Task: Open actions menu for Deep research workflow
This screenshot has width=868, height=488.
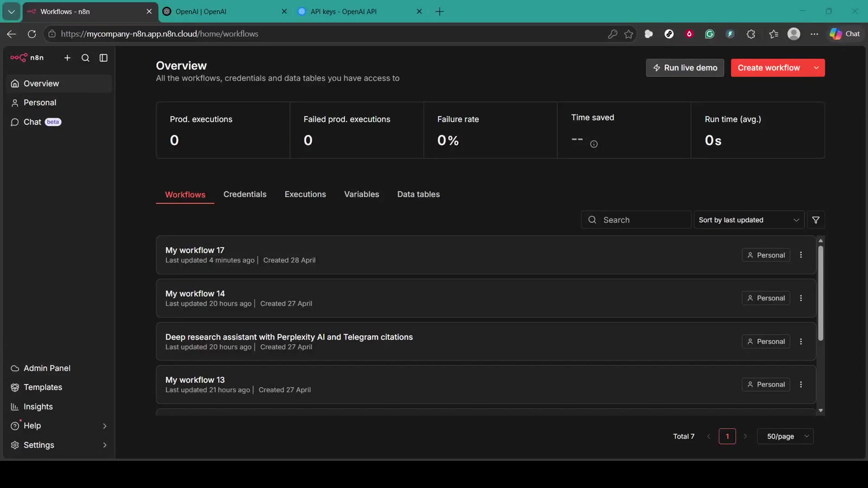Action: coord(801,342)
